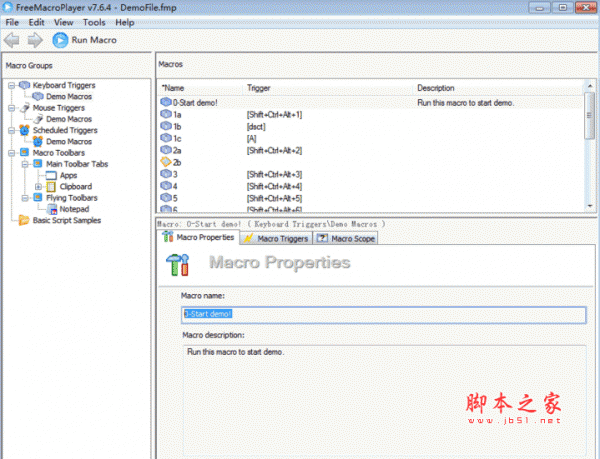Open the Help menu
The image size is (600, 459).
click(x=125, y=23)
